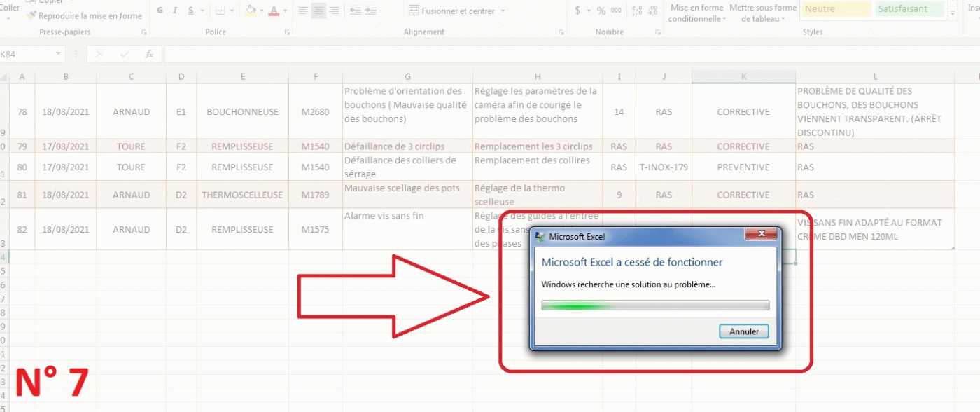Expand the cell styles gallery arrow
The image size is (980, 412).
click(951, 14)
